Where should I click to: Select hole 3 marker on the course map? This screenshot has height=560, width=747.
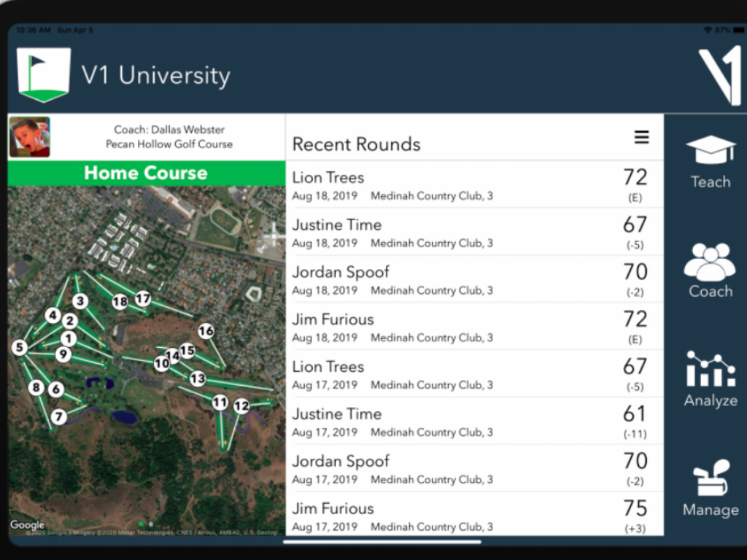point(80,301)
